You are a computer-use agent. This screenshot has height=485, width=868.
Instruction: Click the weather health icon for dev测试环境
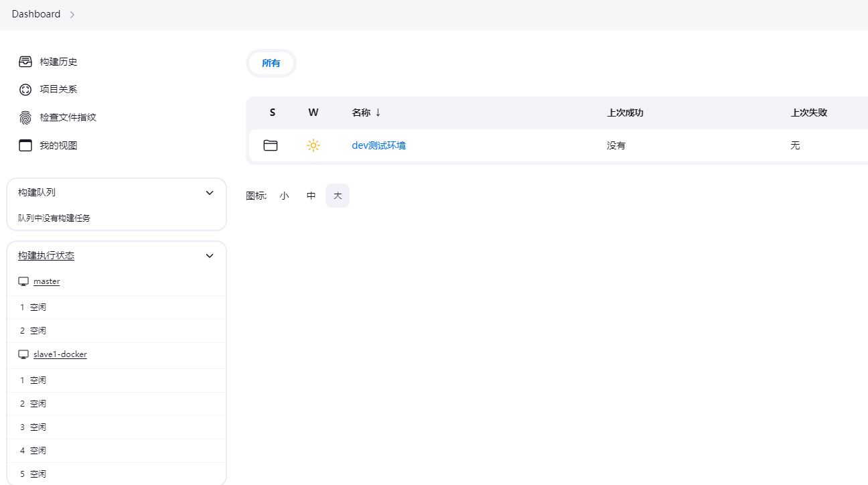point(313,145)
